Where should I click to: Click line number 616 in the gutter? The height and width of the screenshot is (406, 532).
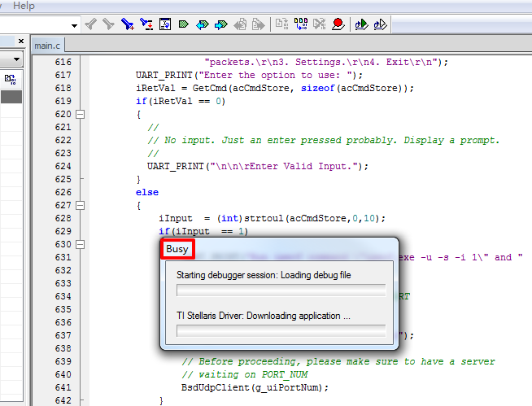(x=63, y=62)
